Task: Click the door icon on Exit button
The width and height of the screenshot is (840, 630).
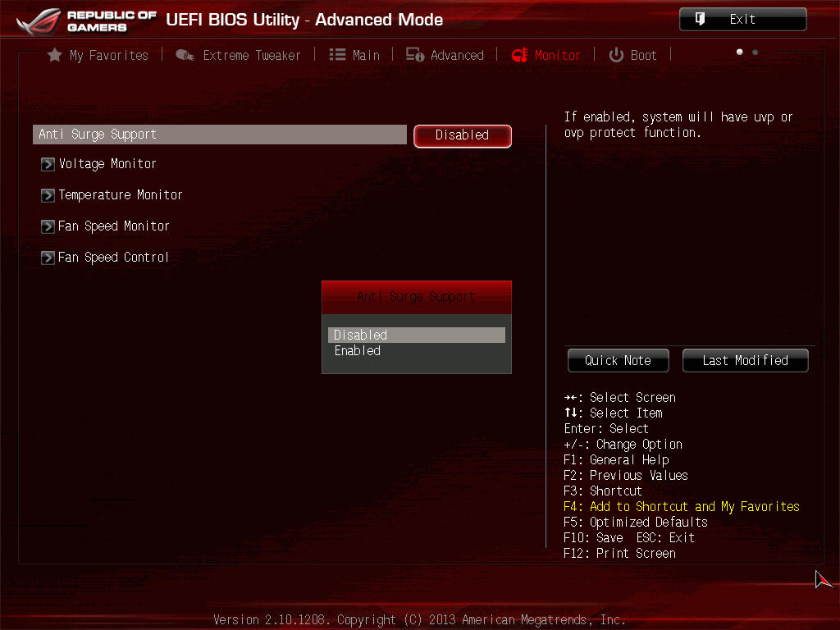Action: pyautogui.click(x=700, y=19)
